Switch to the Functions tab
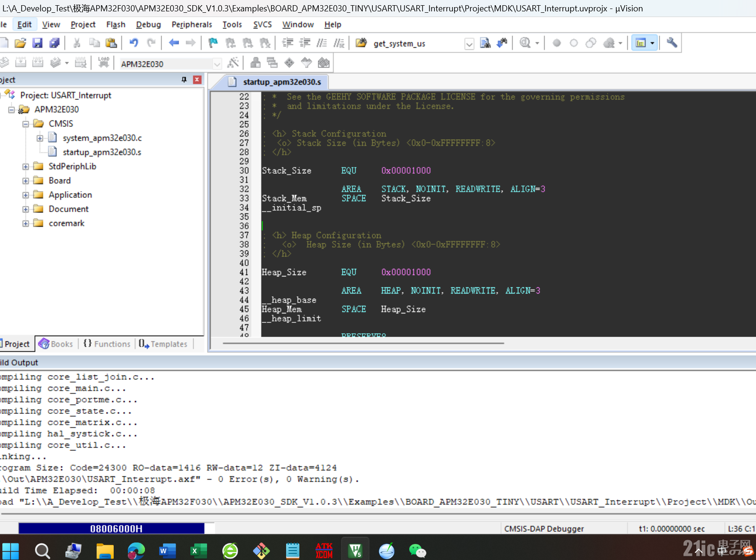The height and width of the screenshot is (560, 756). pos(107,344)
